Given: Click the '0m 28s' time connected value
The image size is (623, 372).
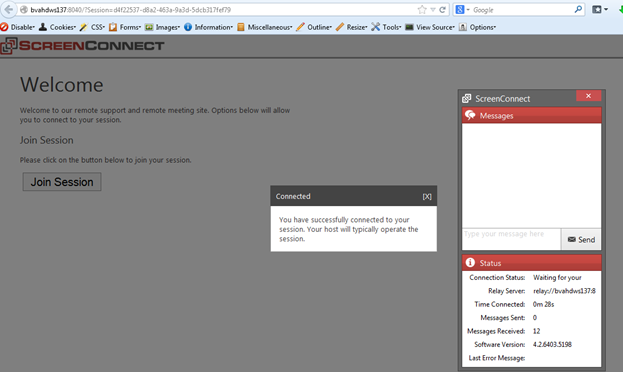Looking at the screenshot, I should point(543,304).
